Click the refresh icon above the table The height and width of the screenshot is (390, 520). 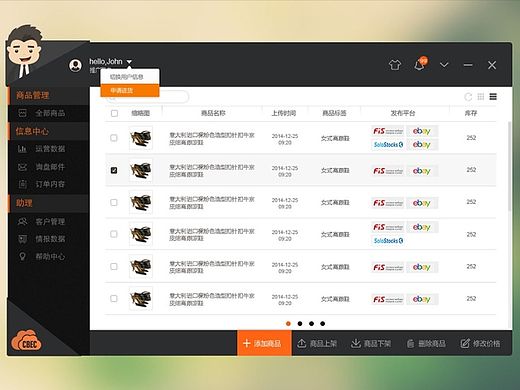[468, 97]
